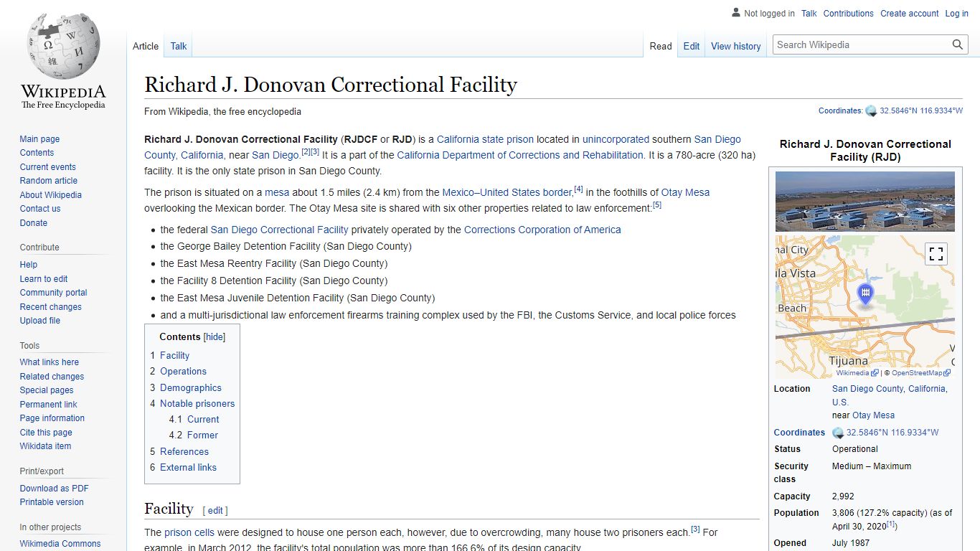This screenshot has width=980, height=551.
Task: Switch to the Talk tab
Action: 179,46
